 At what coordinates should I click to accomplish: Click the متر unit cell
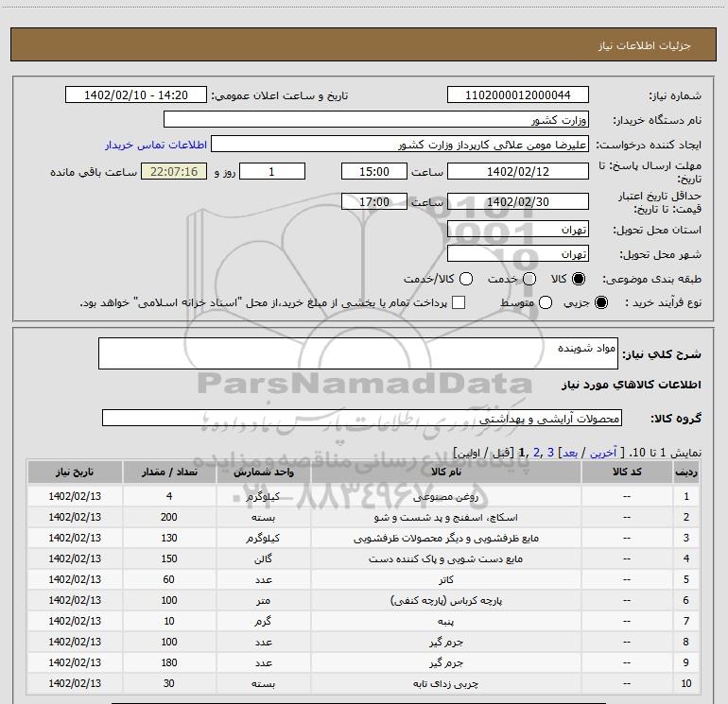coord(263,600)
